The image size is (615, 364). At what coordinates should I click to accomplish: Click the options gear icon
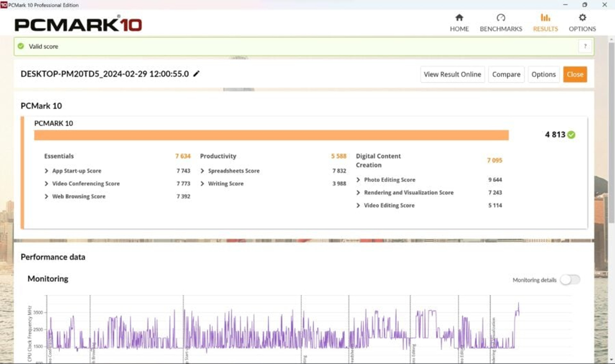point(582,17)
